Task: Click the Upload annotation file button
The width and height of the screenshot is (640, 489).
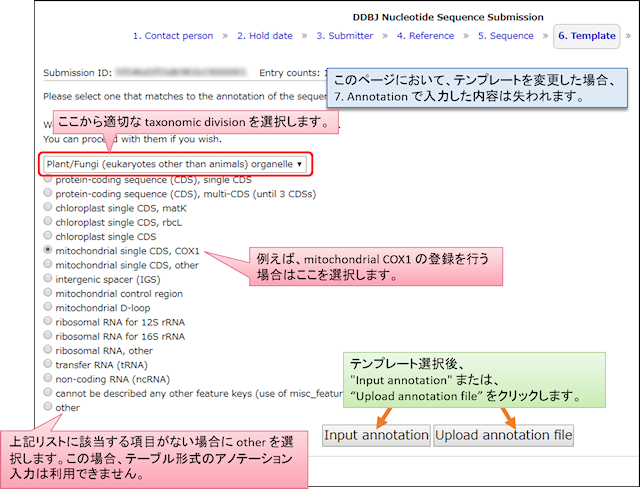Action: pyautogui.click(x=504, y=435)
